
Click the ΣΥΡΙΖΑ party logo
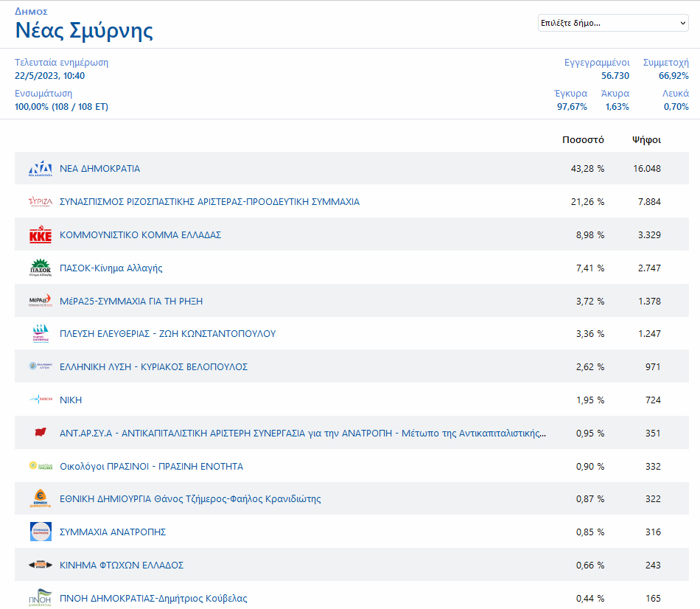[41, 201]
